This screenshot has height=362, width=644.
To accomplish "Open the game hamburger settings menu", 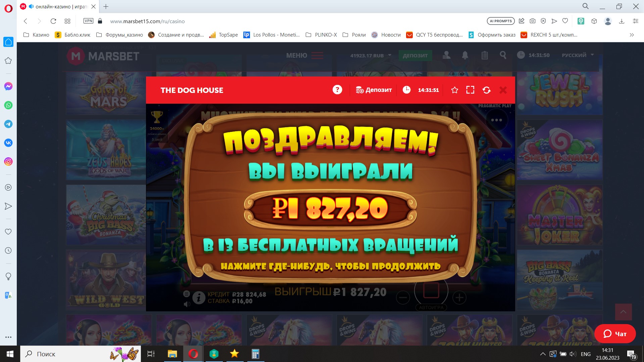I will [187, 294].
